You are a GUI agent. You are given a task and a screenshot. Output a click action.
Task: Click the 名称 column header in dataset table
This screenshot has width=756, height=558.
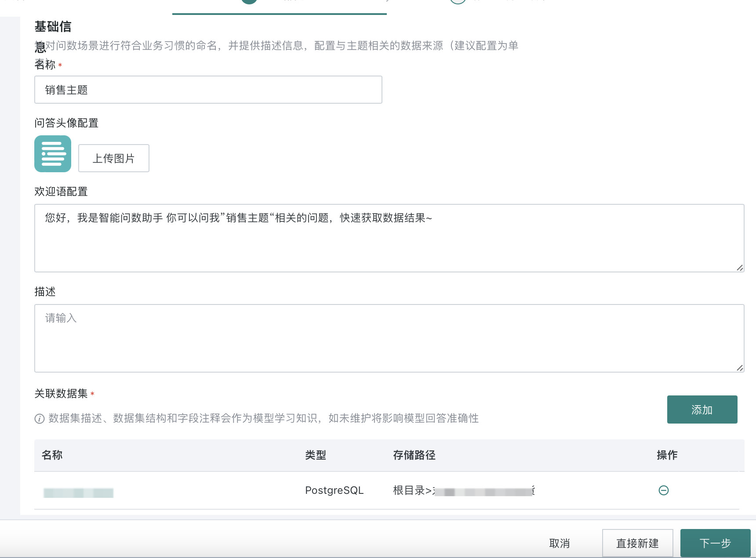coord(52,455)
